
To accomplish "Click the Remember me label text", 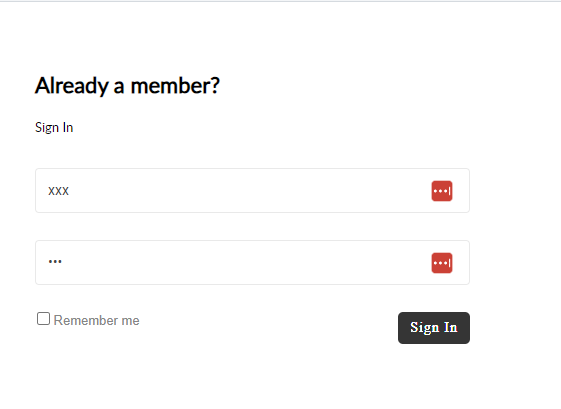I will [x=97, y=320].
